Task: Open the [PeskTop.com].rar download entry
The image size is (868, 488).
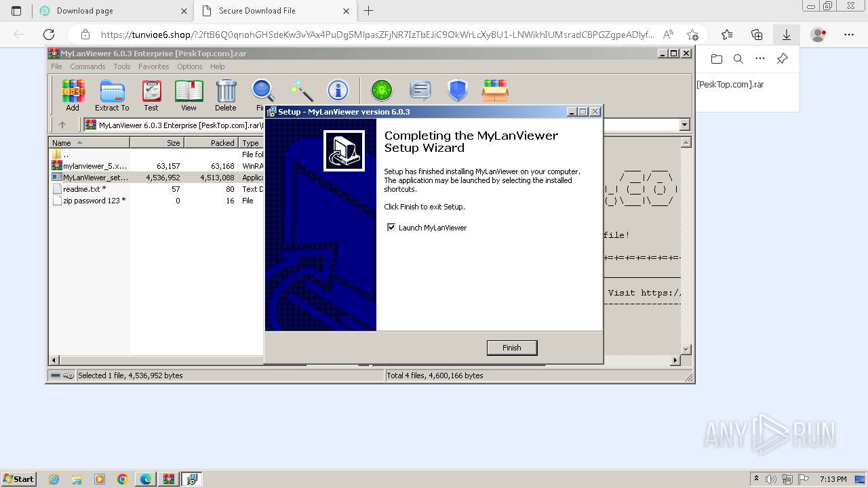Action: pyautogui.click(x=730, y=85)
